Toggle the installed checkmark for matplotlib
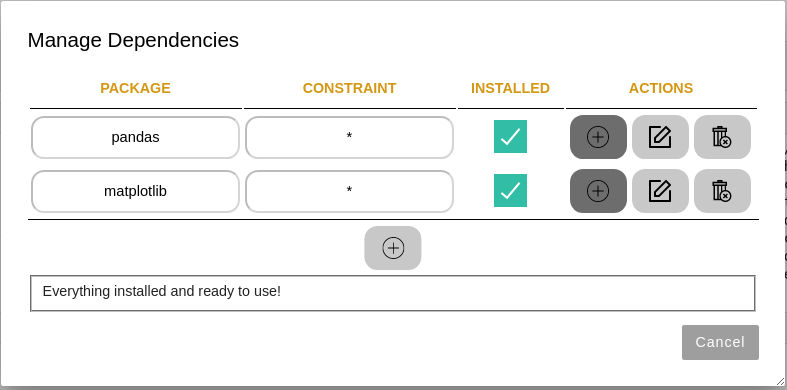This screenshot has width=787, height=390. pos(510,191)
